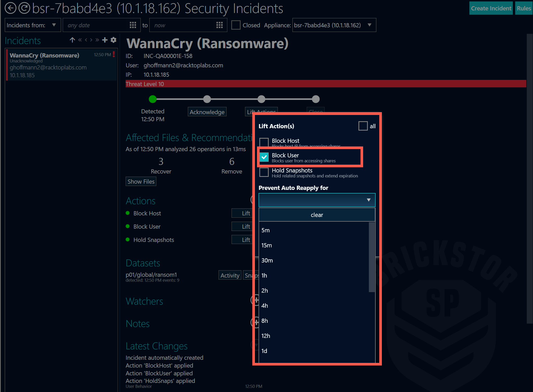Check the Block Host lift checkbox
The image size is (533, 392).
pos(264,142)
